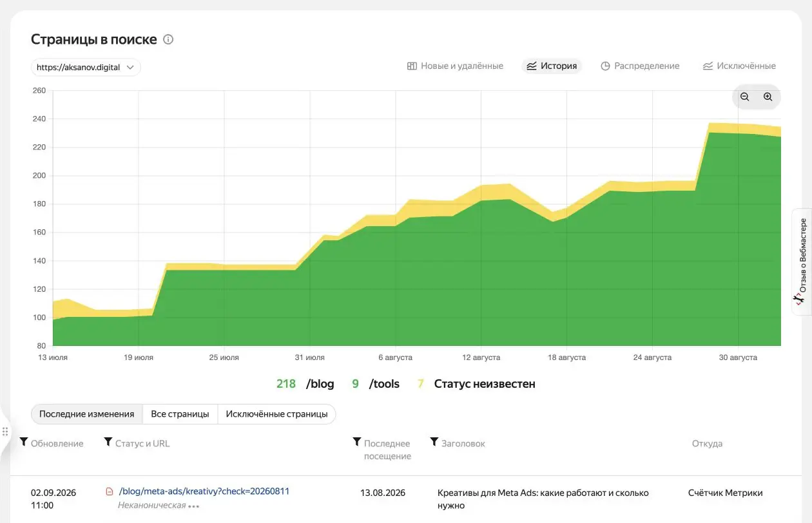
Task: Open the https://aksanov.digital site dropdown
Action: coord(86,67)
